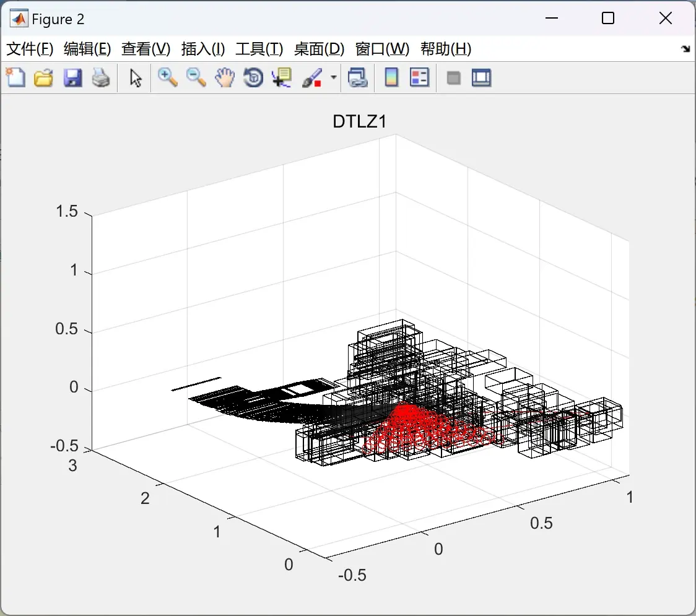Click the New Figure icon
The width and height of the screenshot is (696, 616).
pyautogui.click(x=16, y=78)
